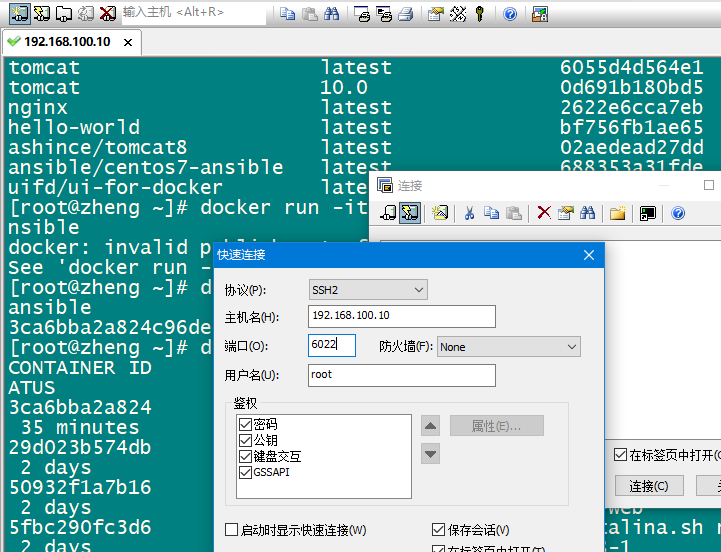Toggle 键盘交互 authentication checkbox
This screenshot has height=552, width=721.
pos(246,456)
